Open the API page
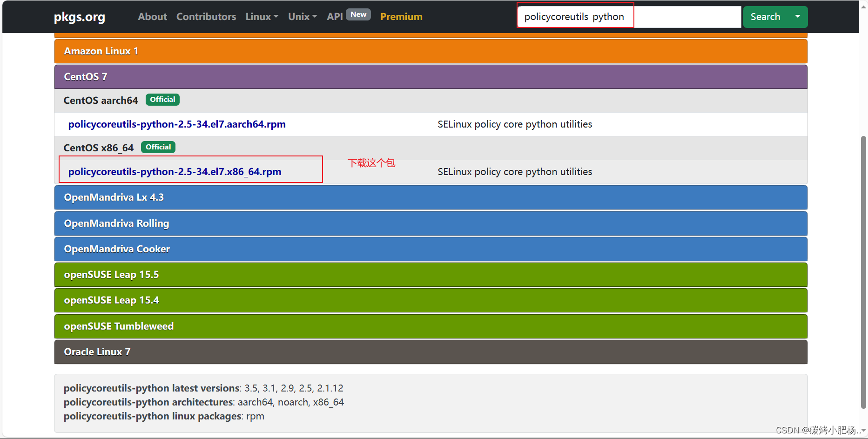Screen dimensions: 868x439 coord(335,17)
